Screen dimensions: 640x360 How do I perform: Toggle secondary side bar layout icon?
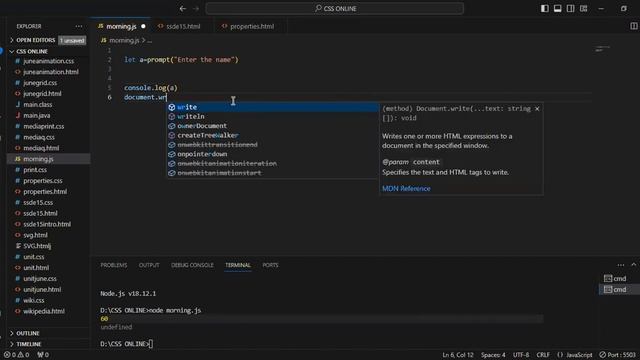pos(571,9)
